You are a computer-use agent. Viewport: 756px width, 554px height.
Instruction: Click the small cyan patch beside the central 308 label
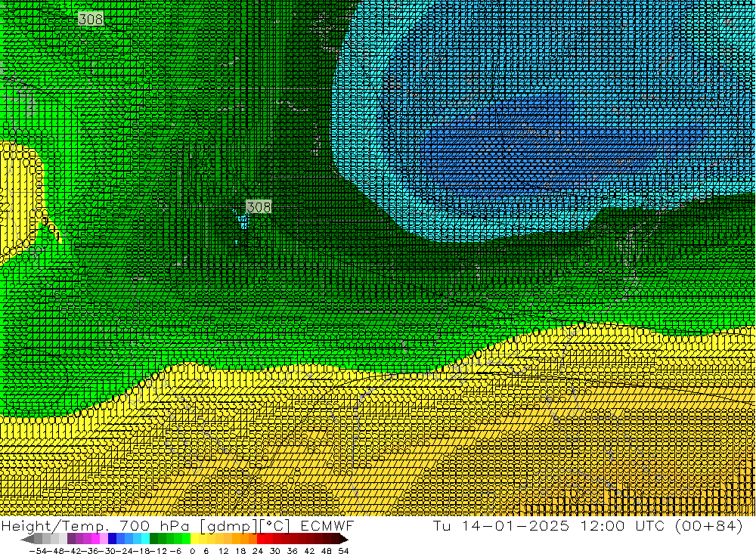click(243, 221)
